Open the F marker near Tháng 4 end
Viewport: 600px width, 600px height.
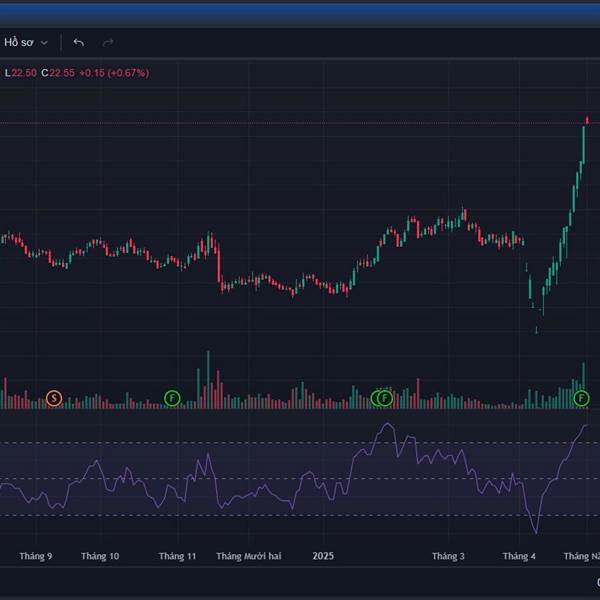click(581, 398)
